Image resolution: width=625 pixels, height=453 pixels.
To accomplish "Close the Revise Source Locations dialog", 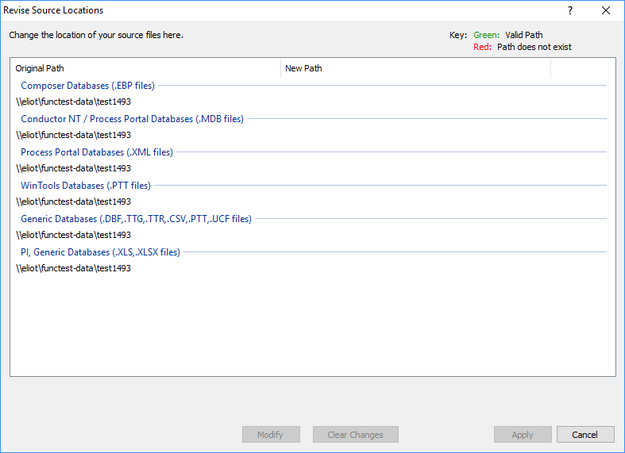I will [606, 11].
